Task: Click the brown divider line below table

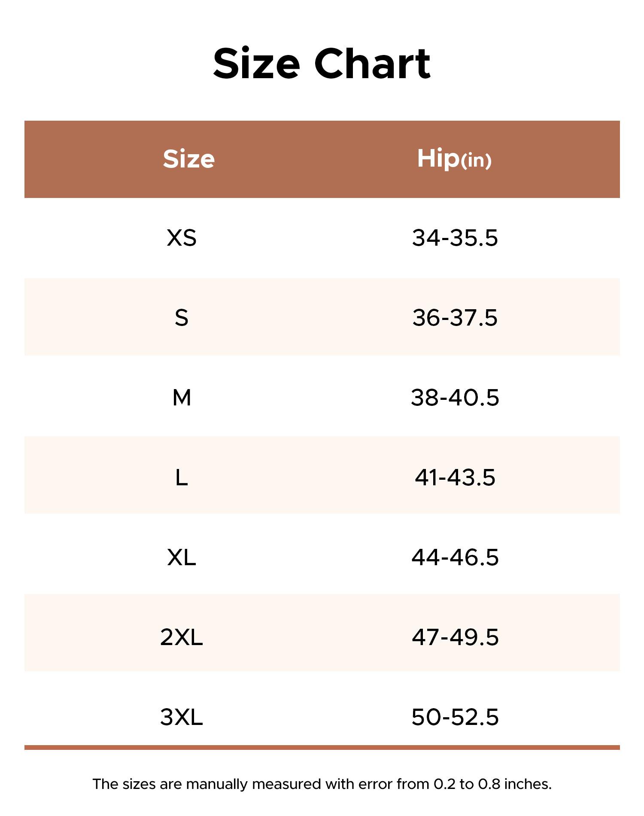Action: (322, 748)
